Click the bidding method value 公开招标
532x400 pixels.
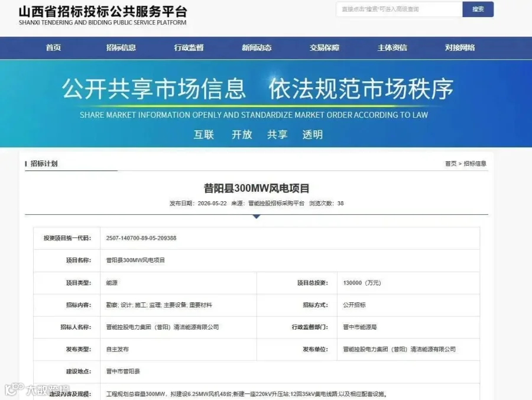(354, 305)
